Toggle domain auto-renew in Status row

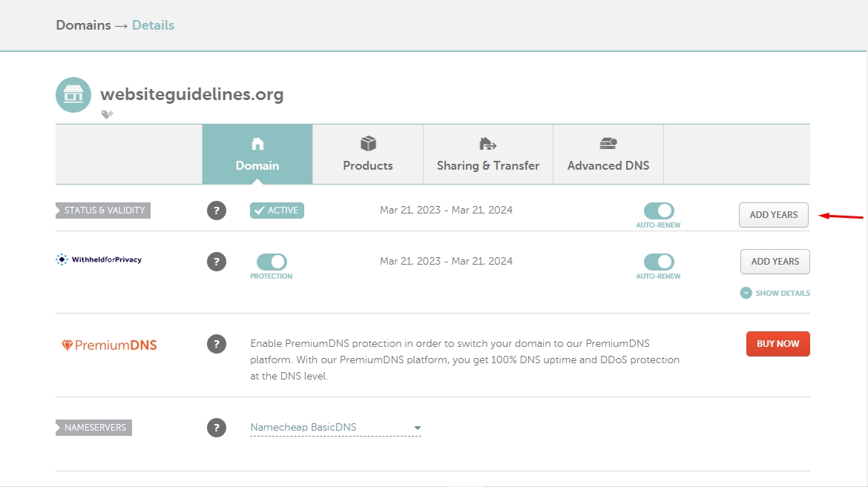[x=659, y=211]
